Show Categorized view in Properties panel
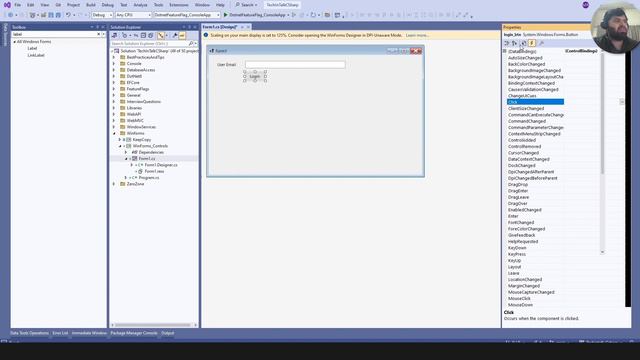 pyautogui.click(x=507, y=43)
